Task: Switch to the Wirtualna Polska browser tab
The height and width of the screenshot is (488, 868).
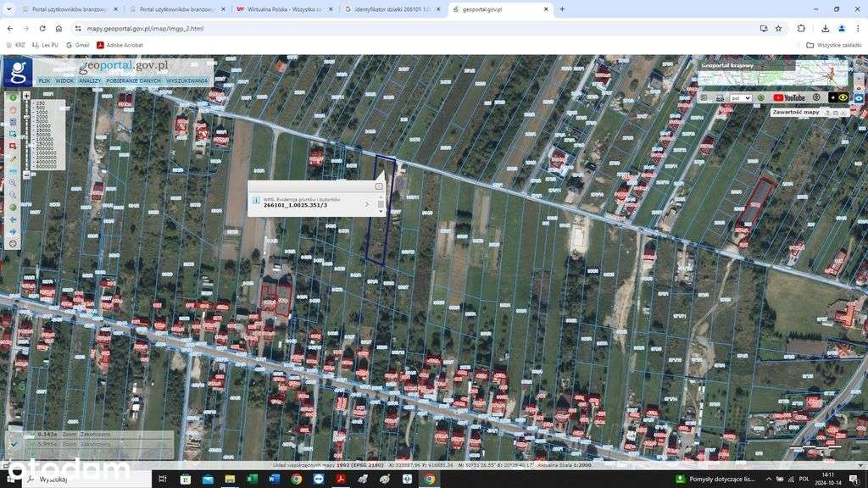Action: click(x=284, y=9)
